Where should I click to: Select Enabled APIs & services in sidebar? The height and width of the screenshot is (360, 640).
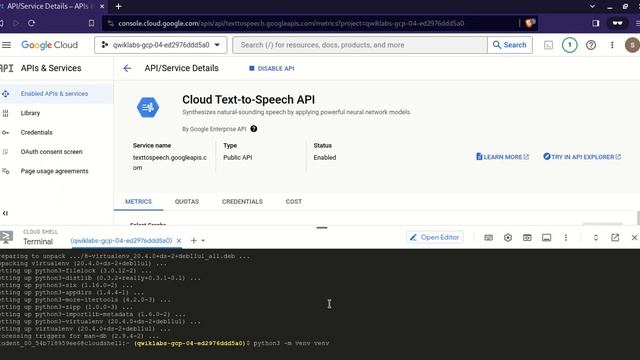point(56,93)
